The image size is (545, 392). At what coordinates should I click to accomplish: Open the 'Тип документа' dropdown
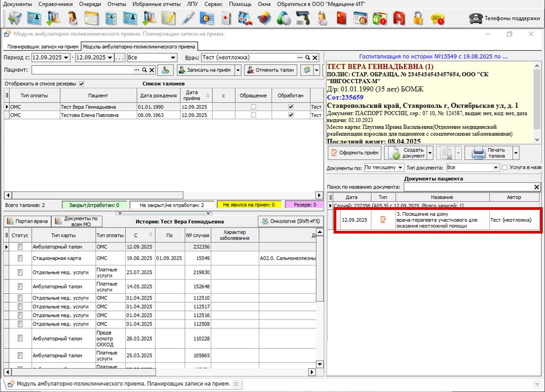point(496,168)
